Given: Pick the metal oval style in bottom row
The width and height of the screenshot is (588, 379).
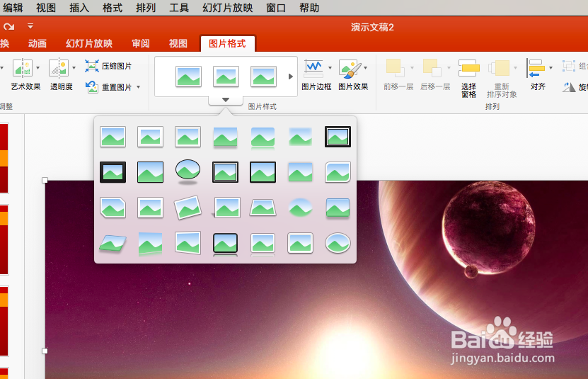Looking at the screenshot, I should tap(338, 243).
